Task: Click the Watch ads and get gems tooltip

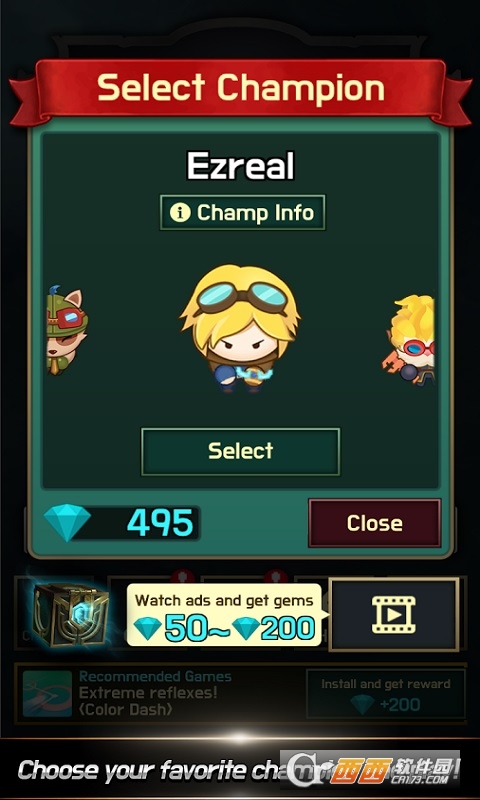Action: (224, 615)
